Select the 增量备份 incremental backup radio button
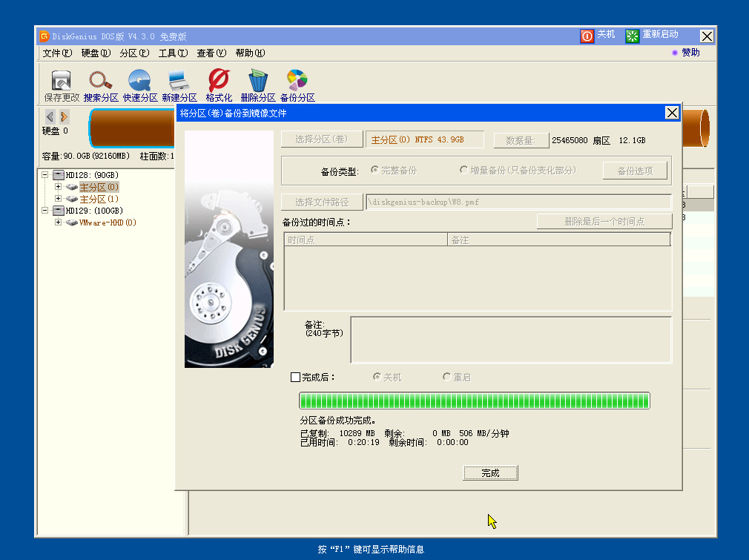Screen dimensions: 749x560 (x=463, y=170)
